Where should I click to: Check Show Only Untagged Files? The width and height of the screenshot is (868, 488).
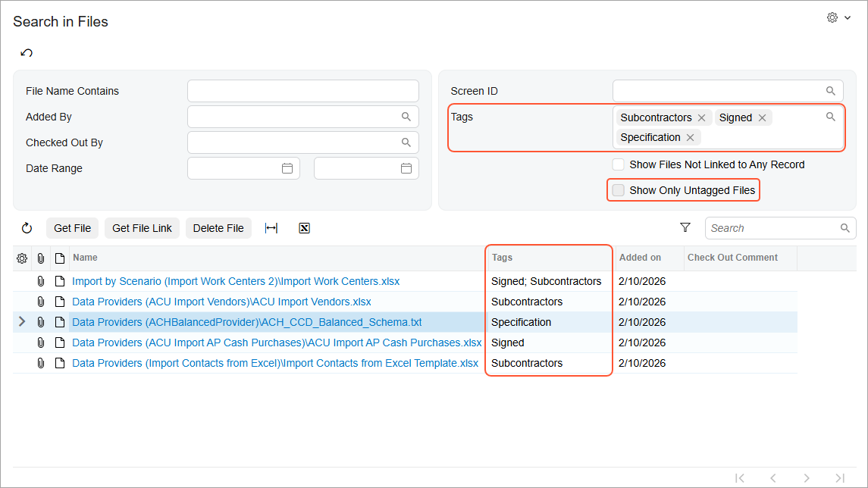[619, 190]
